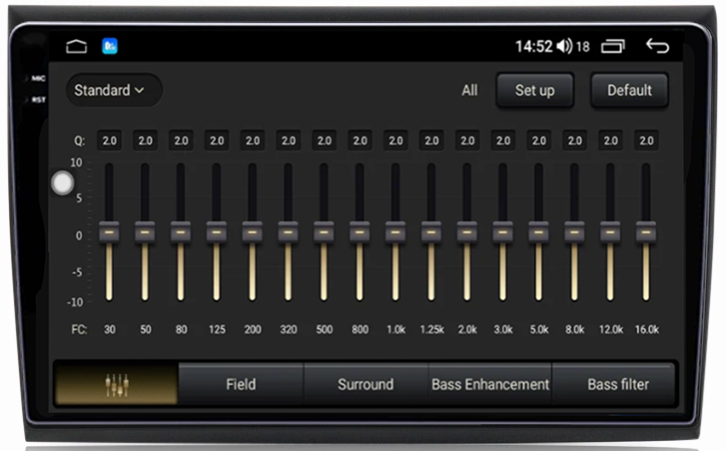Tap the Q value above 3.0k
Image resolution: width=727 pixels, height=451 pixels.
tap(503, 140)
